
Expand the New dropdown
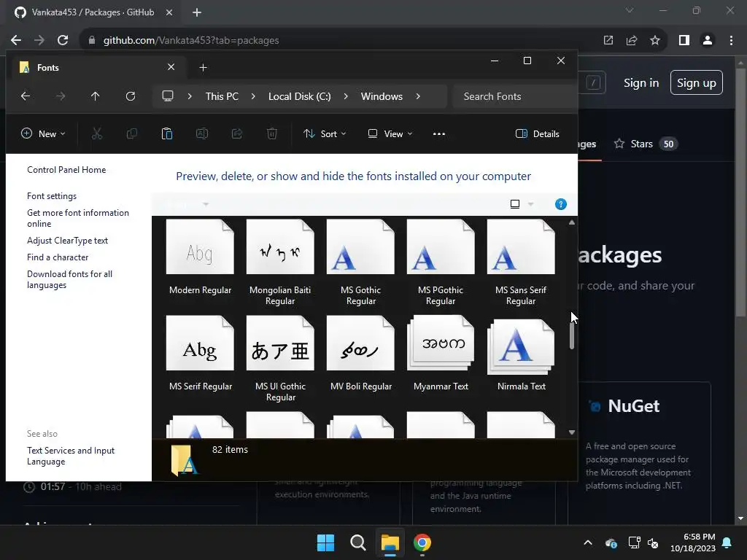coord(43,134)
